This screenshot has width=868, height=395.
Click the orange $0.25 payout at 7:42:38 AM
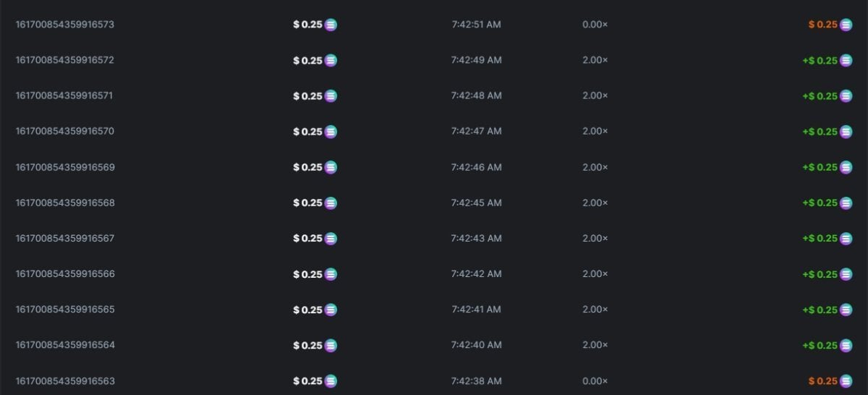pyautogui.click(x=822, y=381)
